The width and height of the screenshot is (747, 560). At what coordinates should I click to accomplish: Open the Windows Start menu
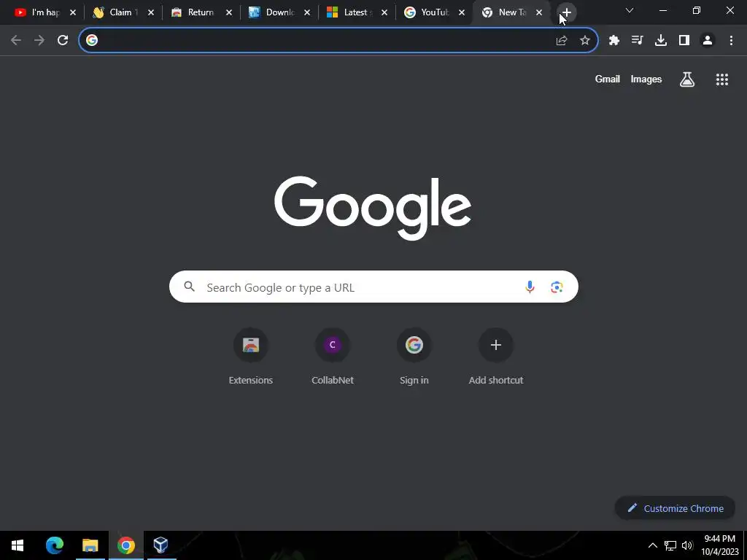(x=18, y=545)
